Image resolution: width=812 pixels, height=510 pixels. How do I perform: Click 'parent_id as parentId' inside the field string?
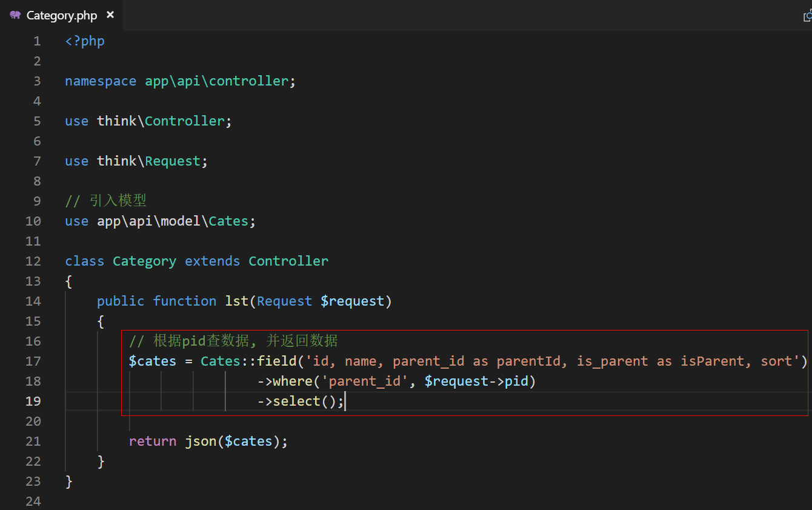(477, 361)
